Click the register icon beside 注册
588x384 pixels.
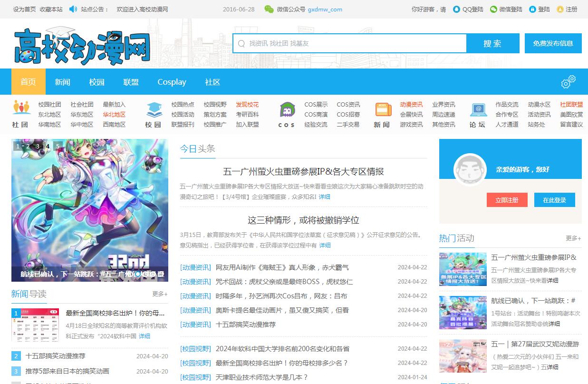tap(560, 9)
